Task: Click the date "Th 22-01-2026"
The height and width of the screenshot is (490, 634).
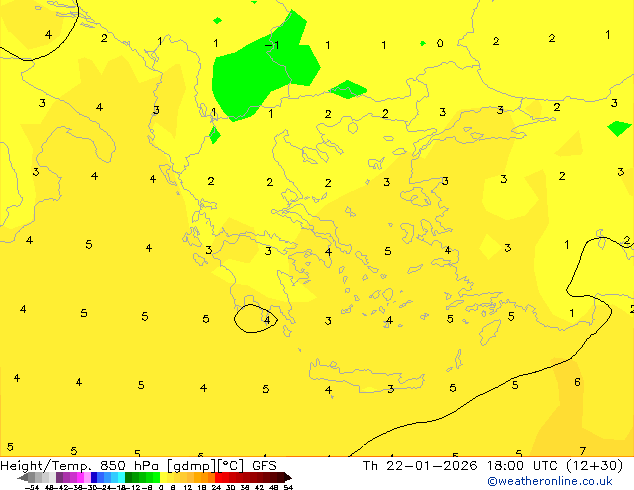Action: coord(420,465)
